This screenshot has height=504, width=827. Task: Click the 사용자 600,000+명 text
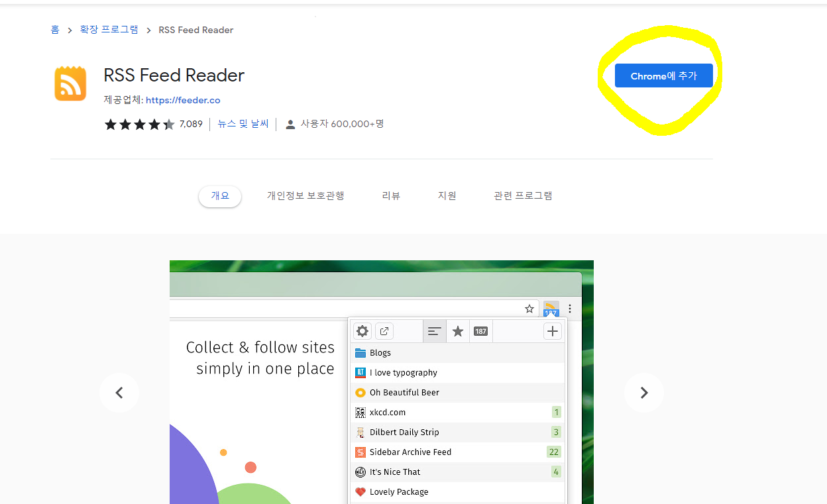pos(343,124)
